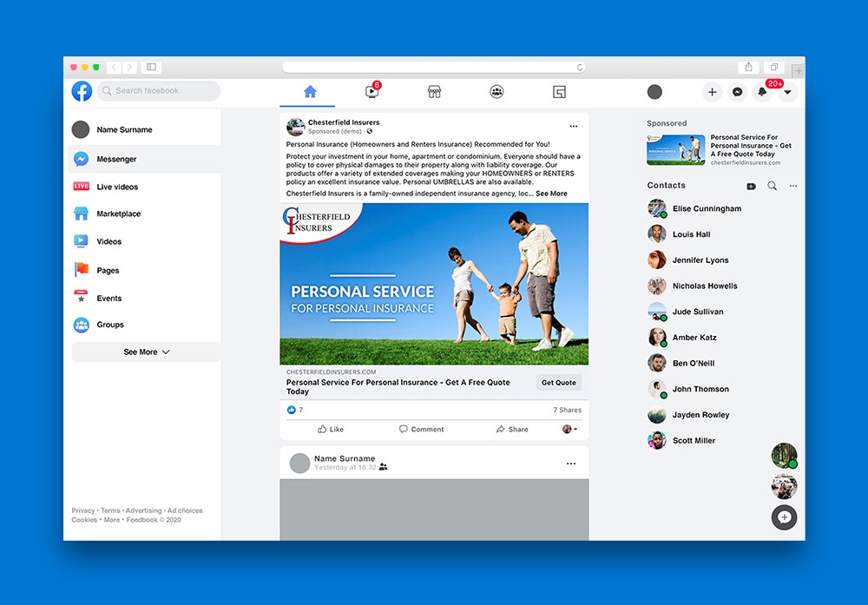Screen dimensions: 868x605
Task: Share the Chesterfield Insurers post
Action: point(512,430)
